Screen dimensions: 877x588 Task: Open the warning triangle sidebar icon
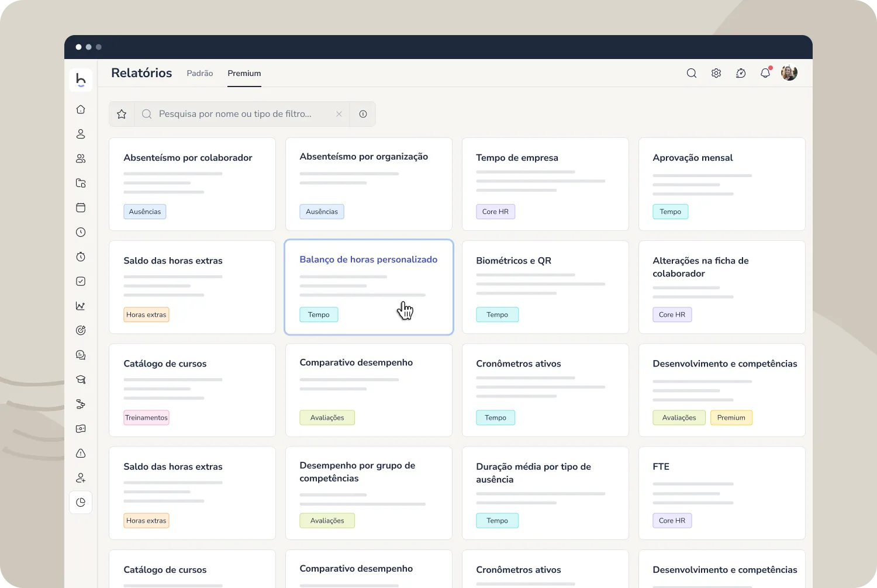(81, 453)
